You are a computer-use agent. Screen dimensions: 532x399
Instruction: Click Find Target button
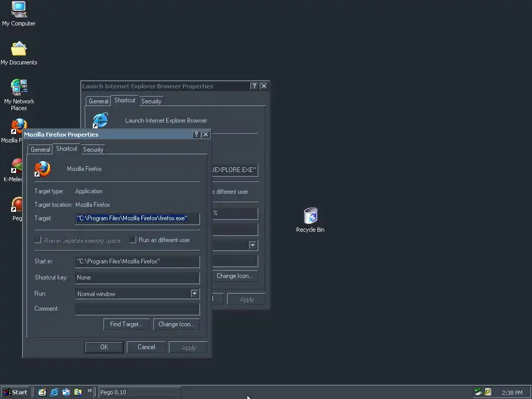pyautogui.click(x=126, y=324)
